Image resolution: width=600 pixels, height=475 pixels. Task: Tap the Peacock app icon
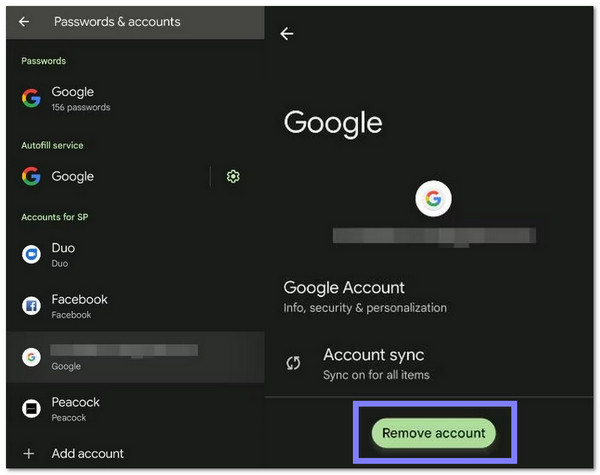click(x=31, y=408)
